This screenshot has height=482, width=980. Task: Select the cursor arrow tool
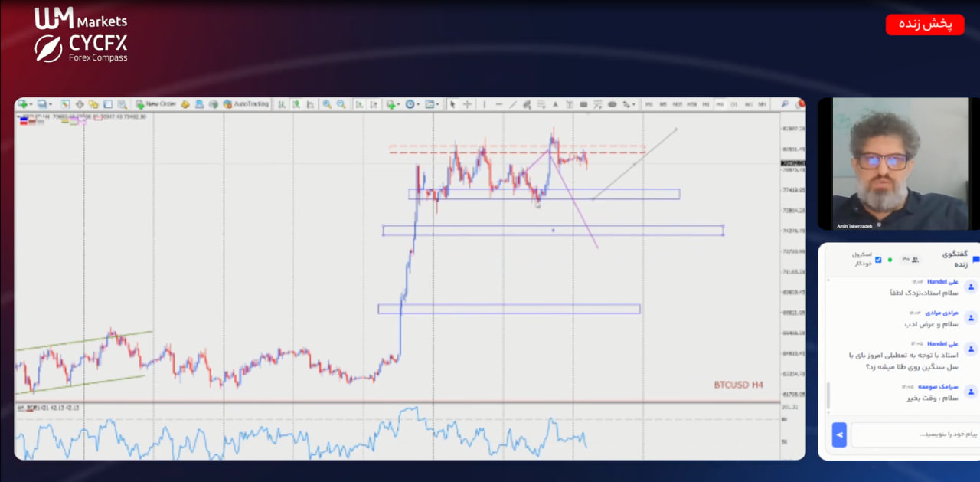tap(453, 104)
